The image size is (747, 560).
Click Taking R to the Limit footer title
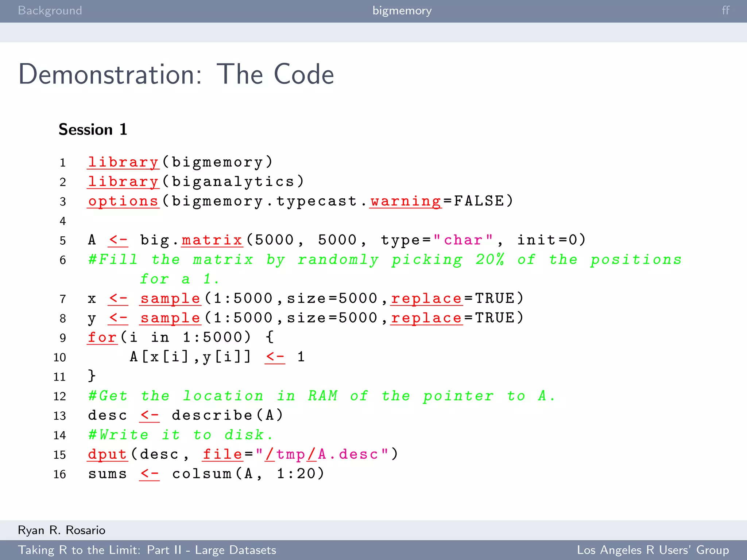[x=147, y=550]
